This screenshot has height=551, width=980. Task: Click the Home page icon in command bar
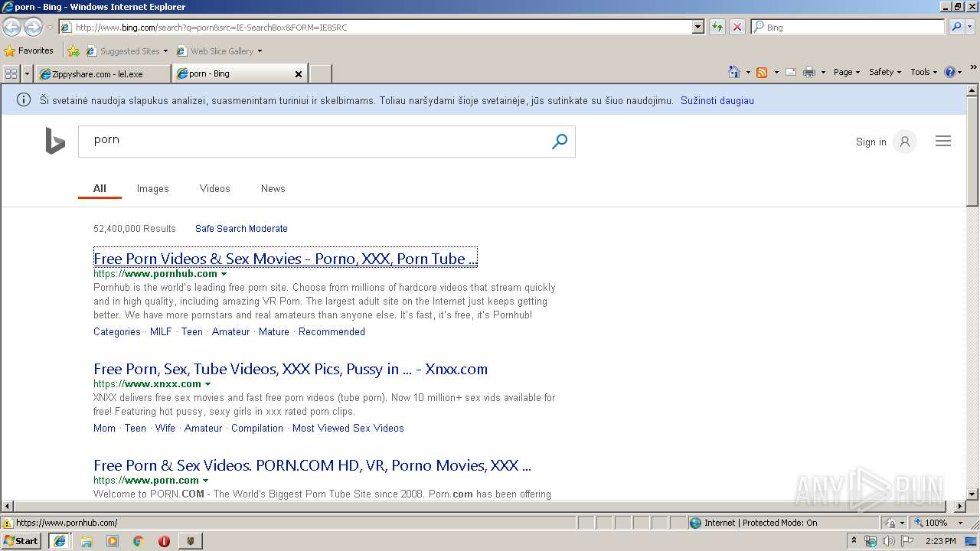[733, 72]
